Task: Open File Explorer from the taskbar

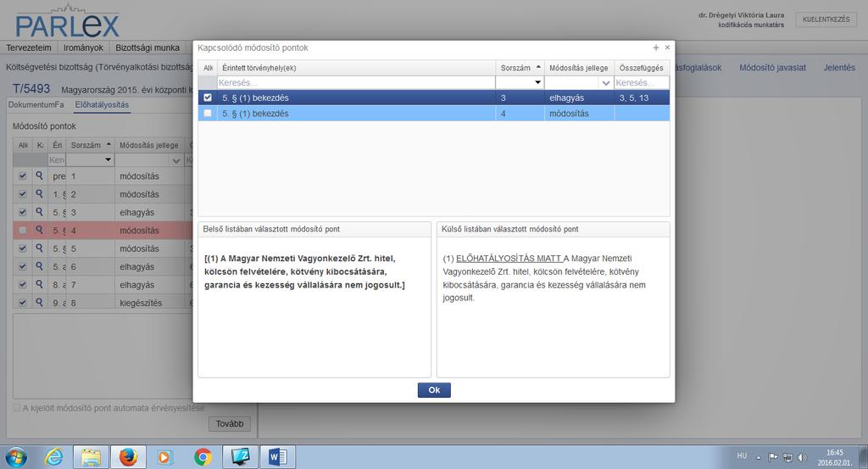Action: coord(92,457)
